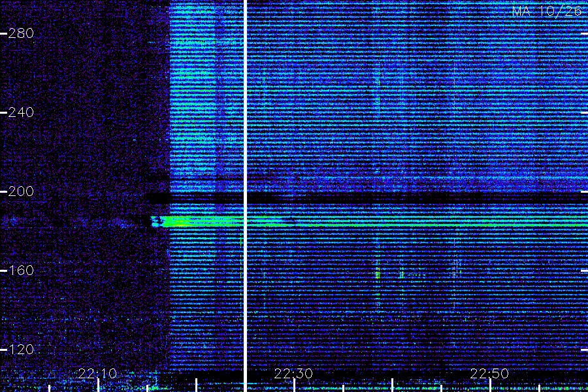Select the 22:50 time axis label

tap(489, 374)
